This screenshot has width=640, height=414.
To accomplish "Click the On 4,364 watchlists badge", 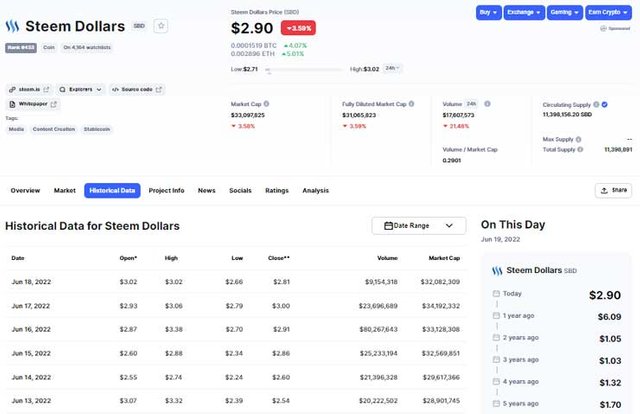I will point(87,48).
